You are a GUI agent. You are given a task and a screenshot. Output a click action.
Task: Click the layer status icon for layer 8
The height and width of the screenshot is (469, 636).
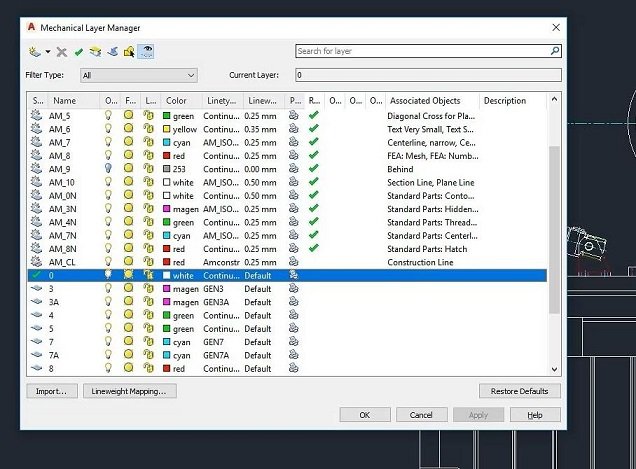[x=37, y=368]
